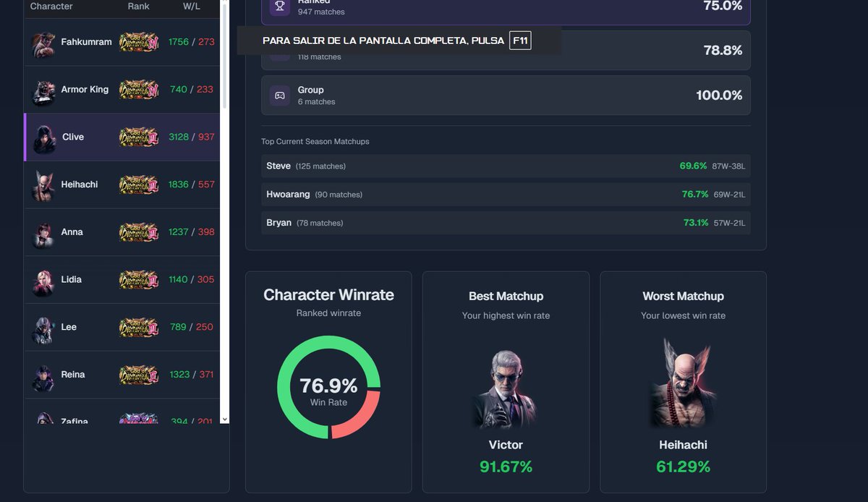The width and height of the screenshot is (868, 502).
Task: Click 1756 / 273 record text
Action: (x=192, y=42)
